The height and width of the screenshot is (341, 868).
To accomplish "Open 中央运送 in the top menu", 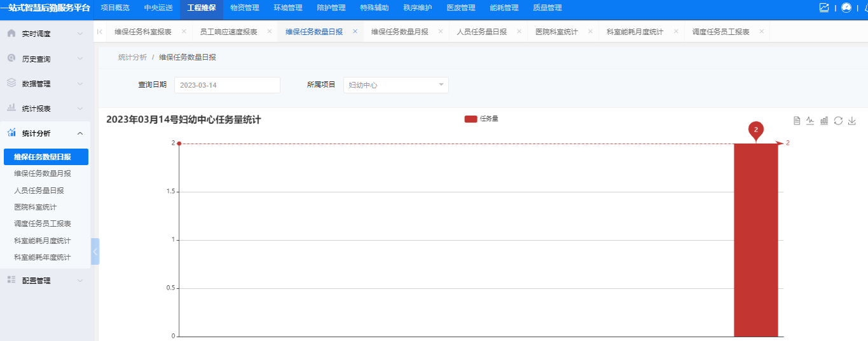I will click(158, 8).
